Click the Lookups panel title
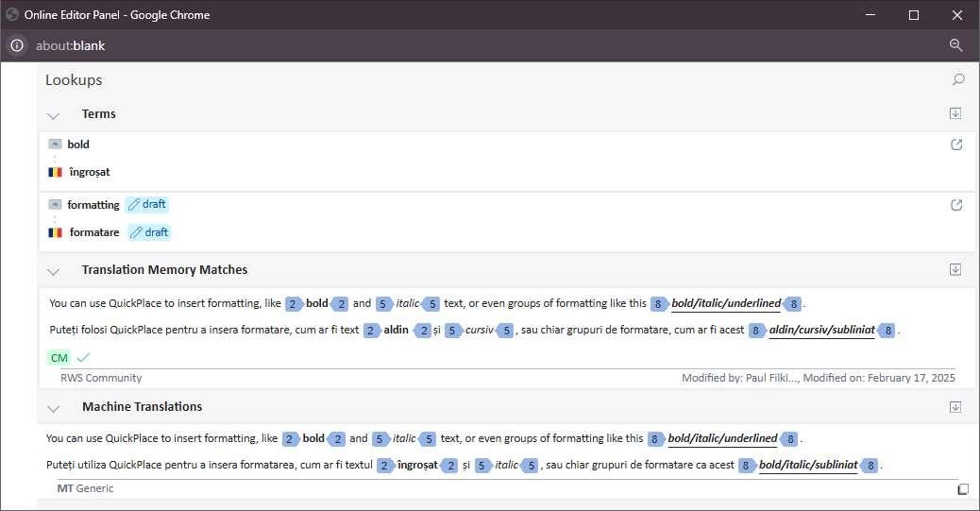Image resolution: width=980 pixels, height=511 pixels. pos(74,80)
